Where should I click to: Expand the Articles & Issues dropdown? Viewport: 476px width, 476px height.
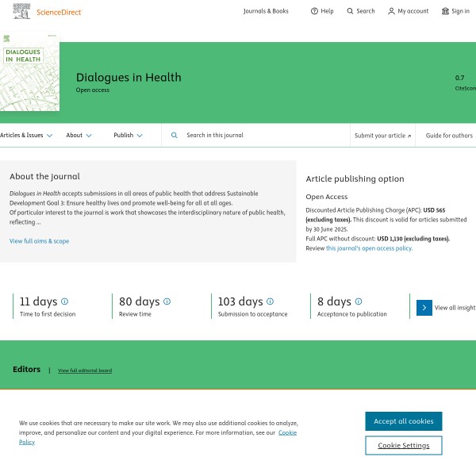point(26,136)
